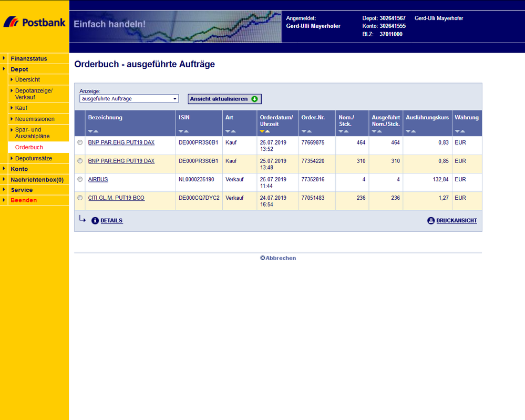
Task: Select radio button for AIRBUS order
Action: 80,179
